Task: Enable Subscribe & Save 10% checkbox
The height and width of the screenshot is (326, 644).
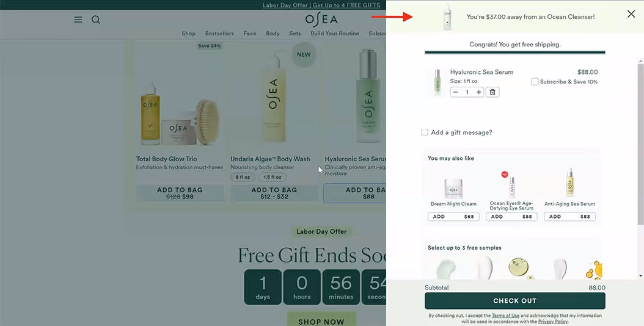Action: (535, 82)
